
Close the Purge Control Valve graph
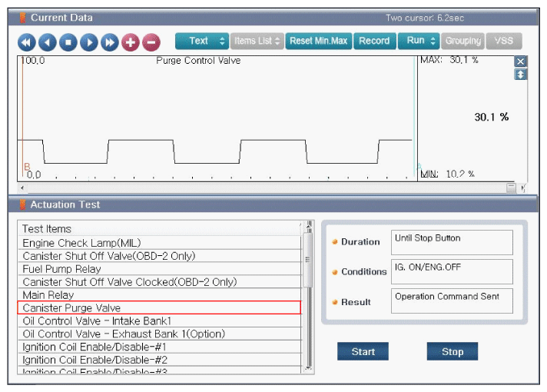tap(520, 61)
